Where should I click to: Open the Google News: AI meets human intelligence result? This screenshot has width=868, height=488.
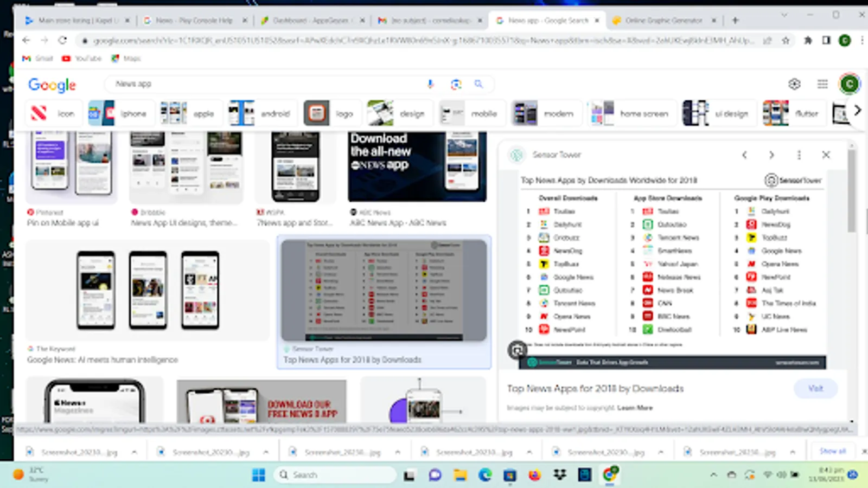[x=103, y=359]
